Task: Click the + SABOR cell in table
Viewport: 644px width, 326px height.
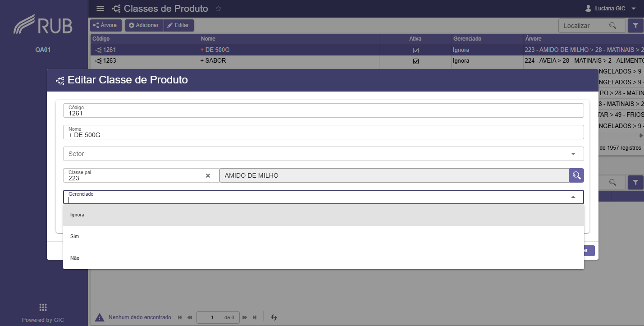Action: point(289,61)
